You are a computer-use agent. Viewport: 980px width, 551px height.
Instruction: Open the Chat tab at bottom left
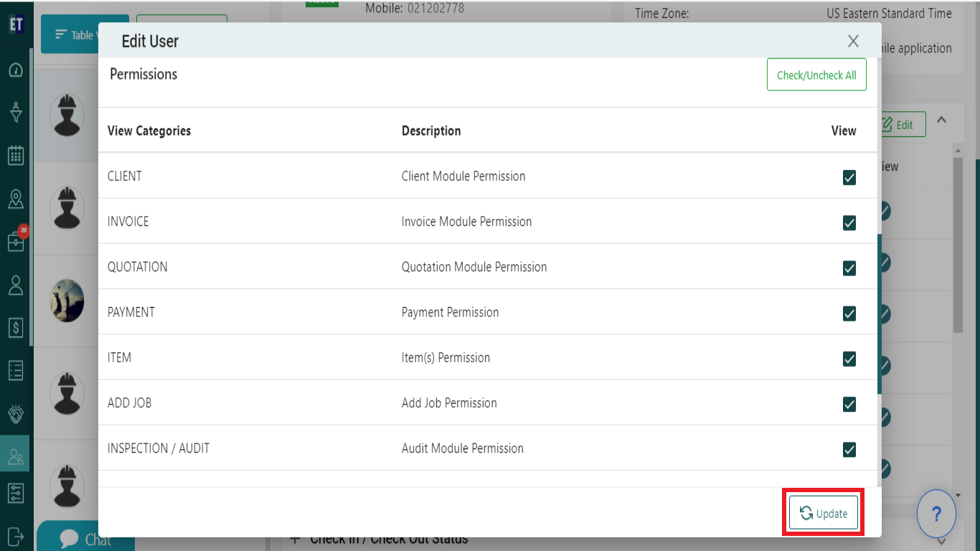[x=86, y=539]
